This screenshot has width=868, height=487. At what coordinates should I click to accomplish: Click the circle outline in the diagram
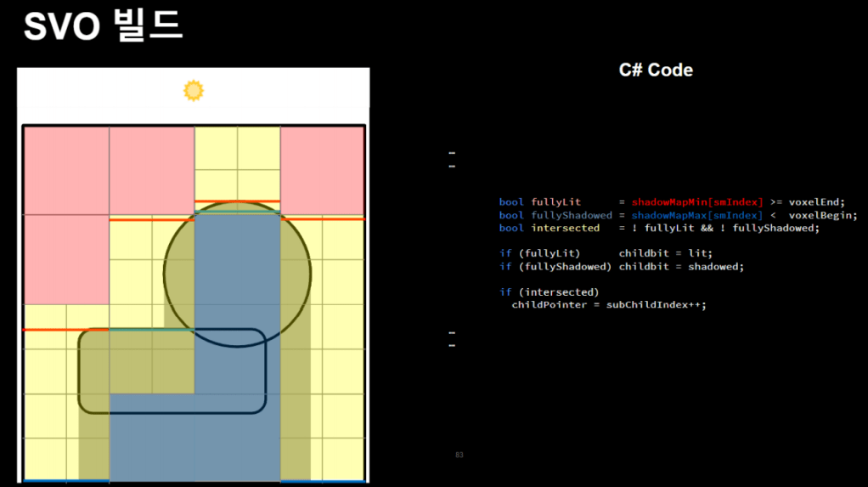click(165, 272)
